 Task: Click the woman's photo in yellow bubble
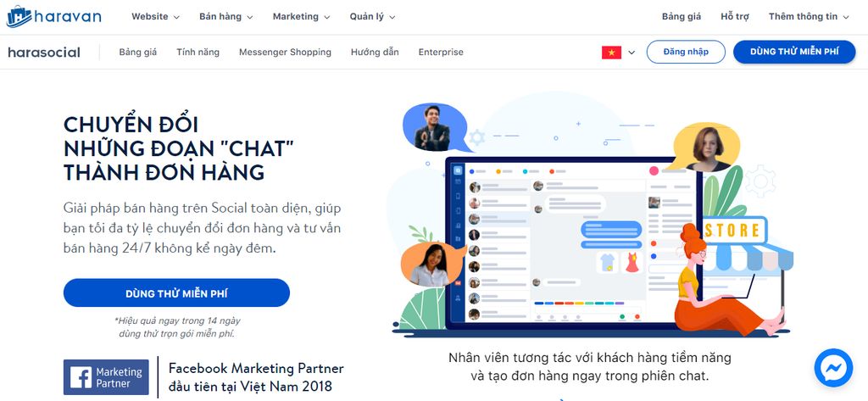click(708, 148)
